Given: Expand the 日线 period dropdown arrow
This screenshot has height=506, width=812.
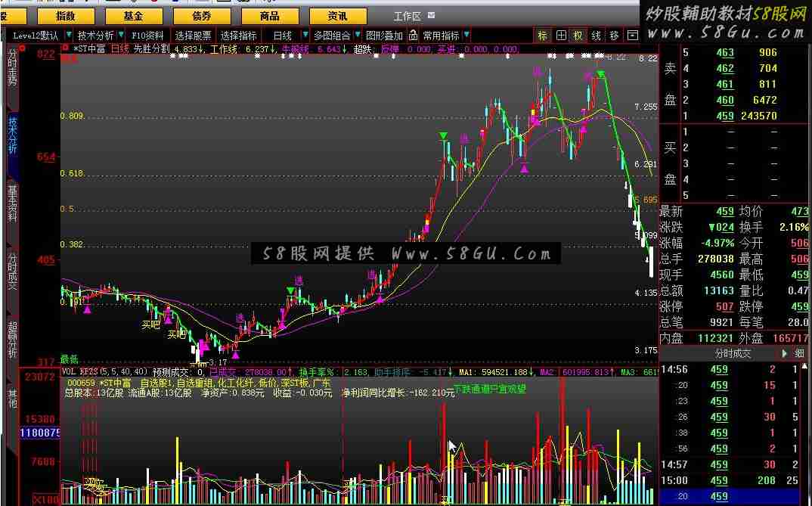Looking at the screenshot, I should (305, 36).
